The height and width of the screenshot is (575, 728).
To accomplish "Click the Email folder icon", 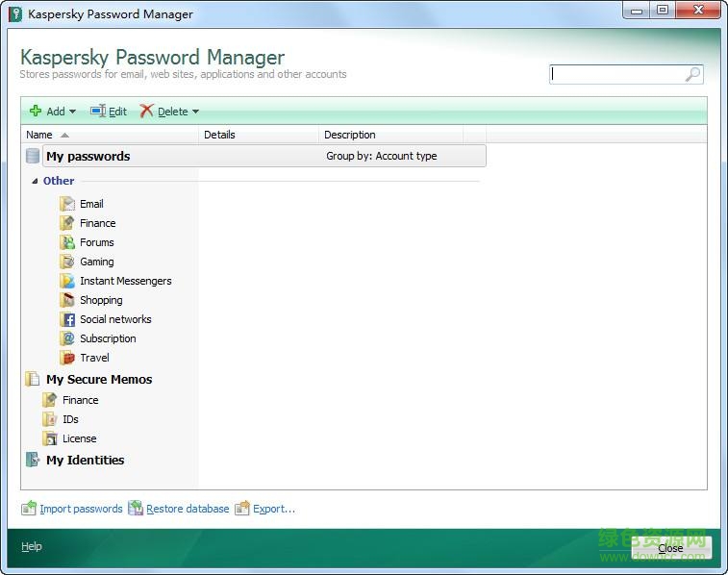I will [67, 204].
